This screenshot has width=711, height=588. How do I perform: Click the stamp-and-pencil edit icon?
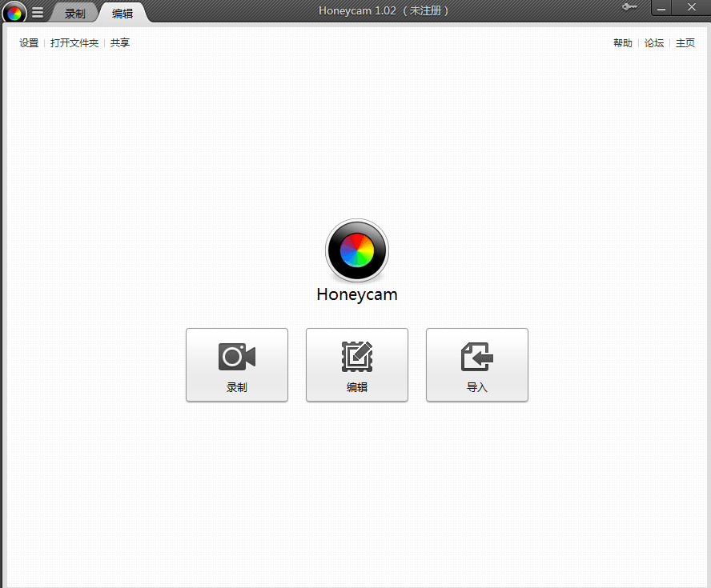click(x=357, y=357)
